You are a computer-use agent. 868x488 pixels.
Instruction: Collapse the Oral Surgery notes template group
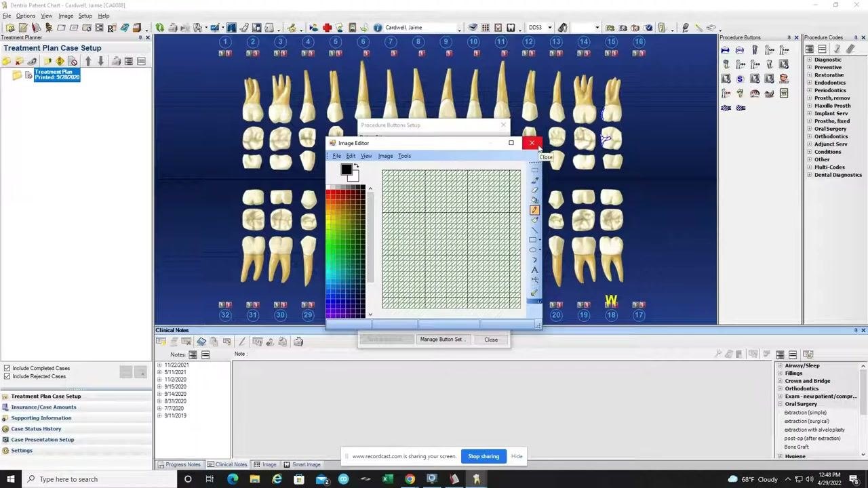[x=780, y=404]
